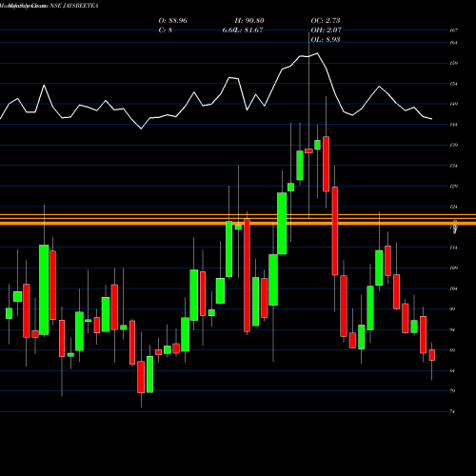Click the thick orange horizontal price band
This screenshot has height=476, width=476.
(238, 224)
